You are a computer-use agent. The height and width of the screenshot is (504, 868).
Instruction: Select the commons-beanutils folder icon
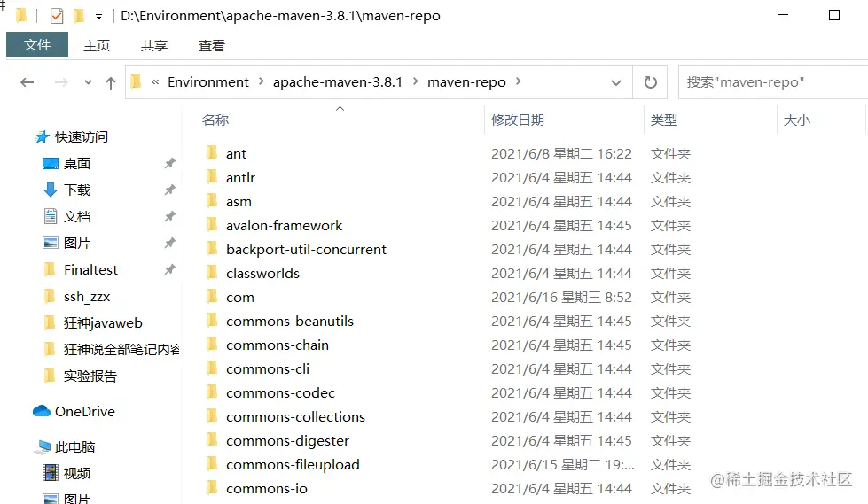pos(212,320)
